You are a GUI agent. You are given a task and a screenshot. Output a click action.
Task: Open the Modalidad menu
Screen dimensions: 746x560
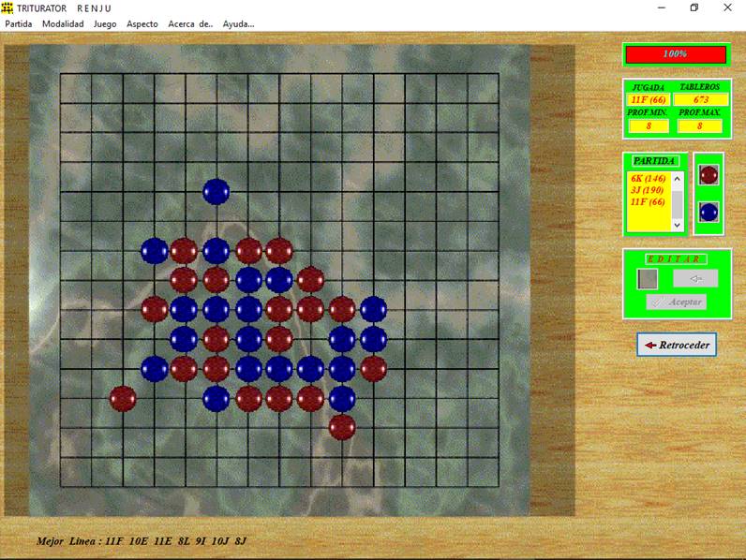coord(62,23)
